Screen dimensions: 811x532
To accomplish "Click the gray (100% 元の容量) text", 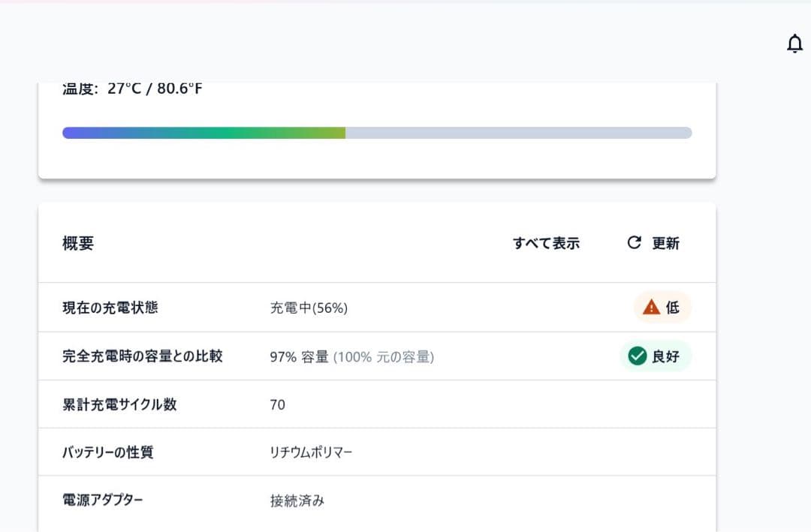I will coord(384,357).
